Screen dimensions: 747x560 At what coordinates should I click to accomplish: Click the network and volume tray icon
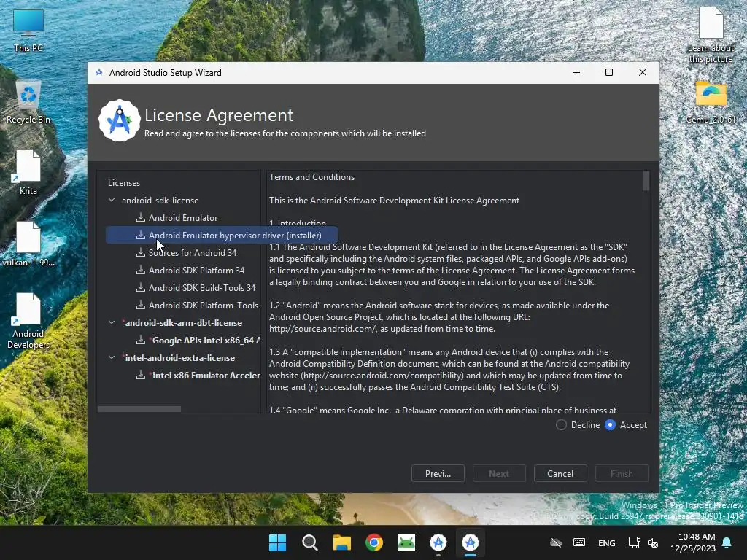tap(643, 542)
